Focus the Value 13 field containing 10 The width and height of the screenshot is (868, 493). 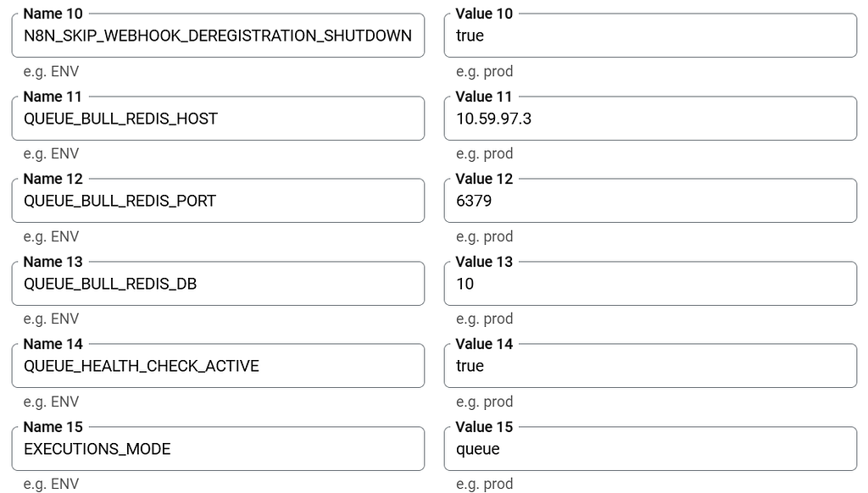click(x=649, y=283)
